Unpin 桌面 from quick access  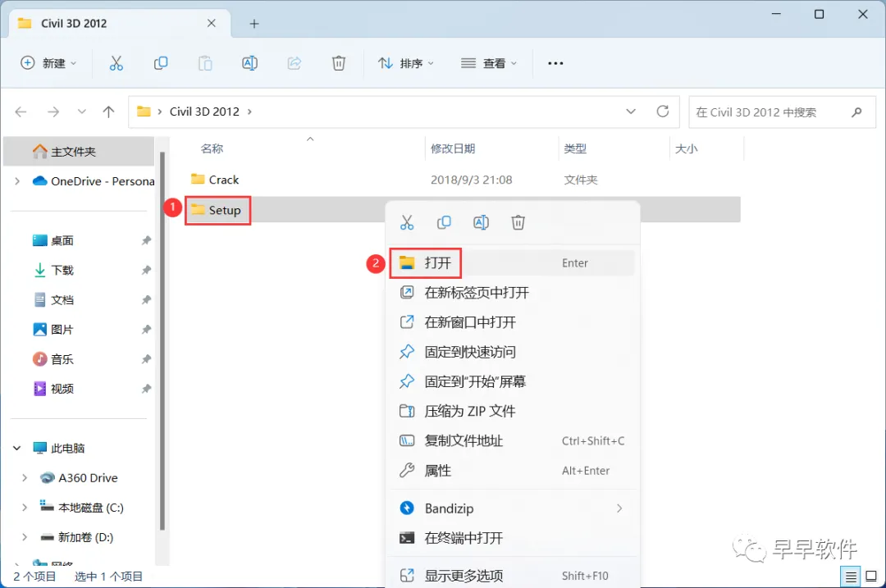(146, 240)
